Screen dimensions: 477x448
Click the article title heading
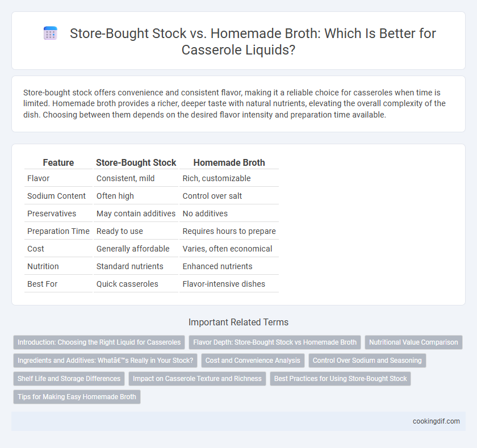(253, 41)
